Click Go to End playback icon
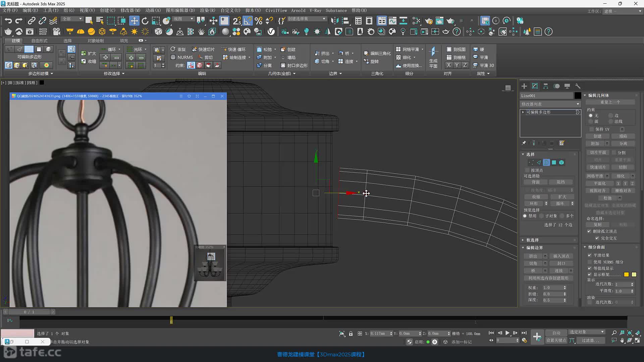This screenshot has width=644, height=362. pyautogui.click(x=524, y=333)
